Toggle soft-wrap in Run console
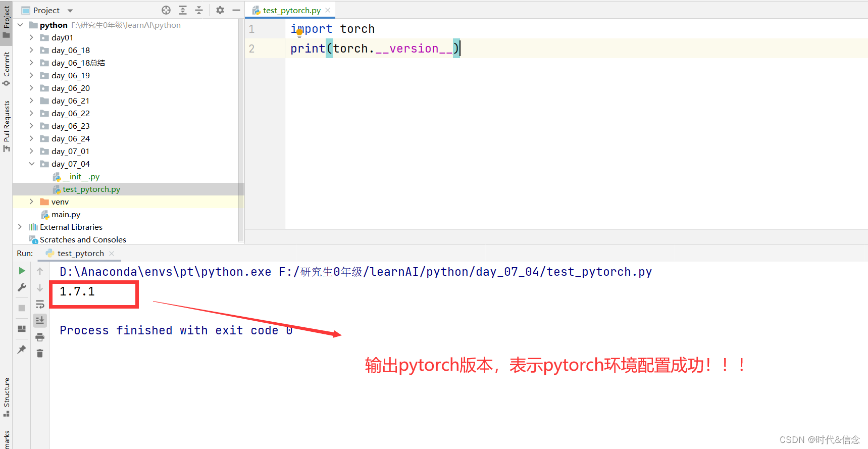Image resolution: width=868 pixels, height=449 pixels. click(40, 304)
